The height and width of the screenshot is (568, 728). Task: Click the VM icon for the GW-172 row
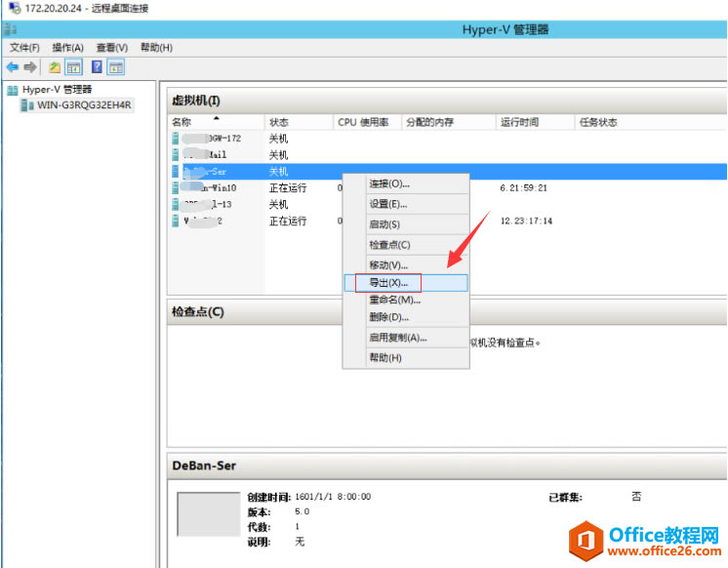tap(175, 139)
